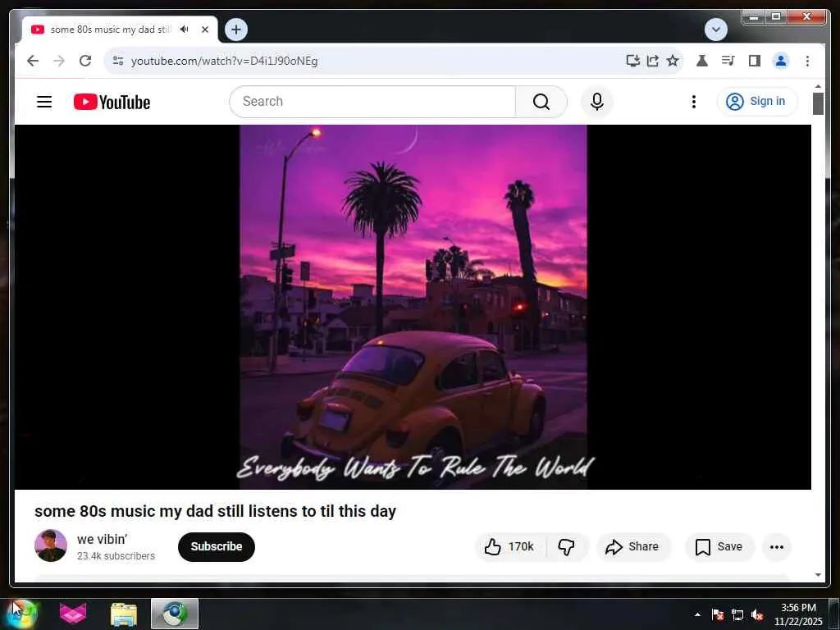
Task: Search with your voice microphone
Action: pyautogui.click(x=597, y=101)
